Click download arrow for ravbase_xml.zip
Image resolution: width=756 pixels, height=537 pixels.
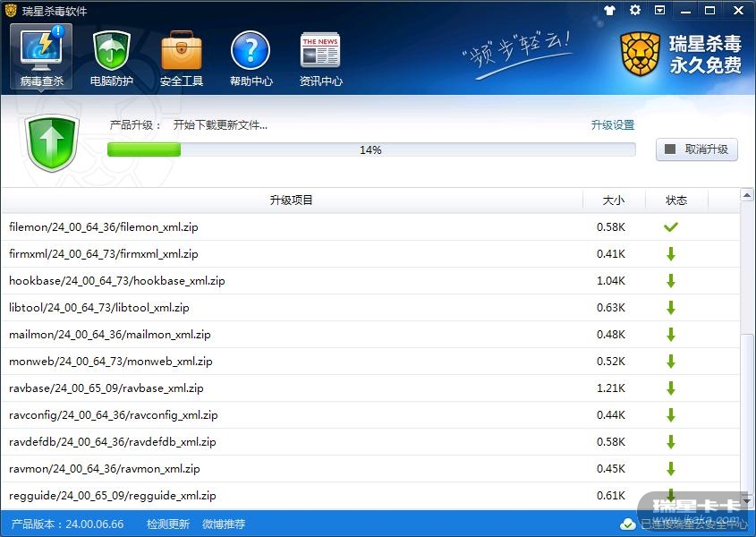(x=671, y=388)
